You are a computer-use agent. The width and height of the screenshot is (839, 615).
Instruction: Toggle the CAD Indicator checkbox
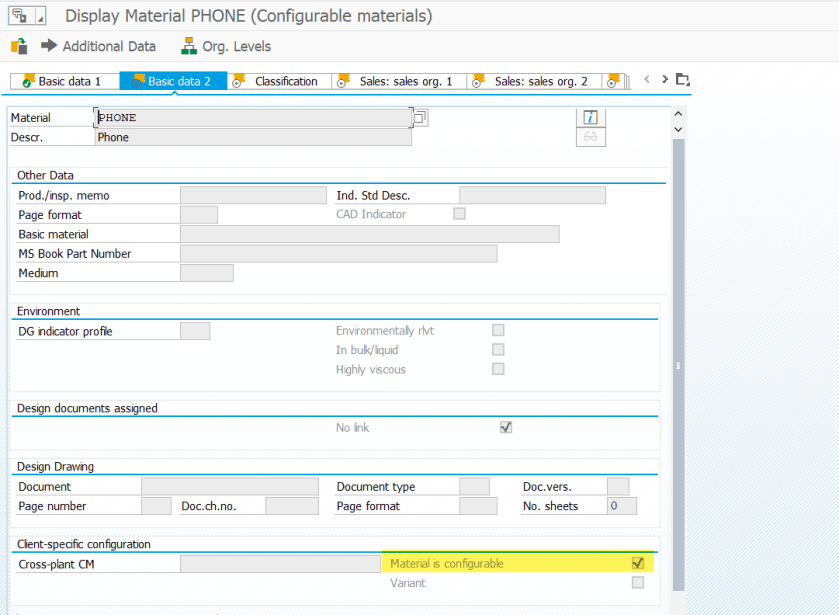tap(459, 214)
